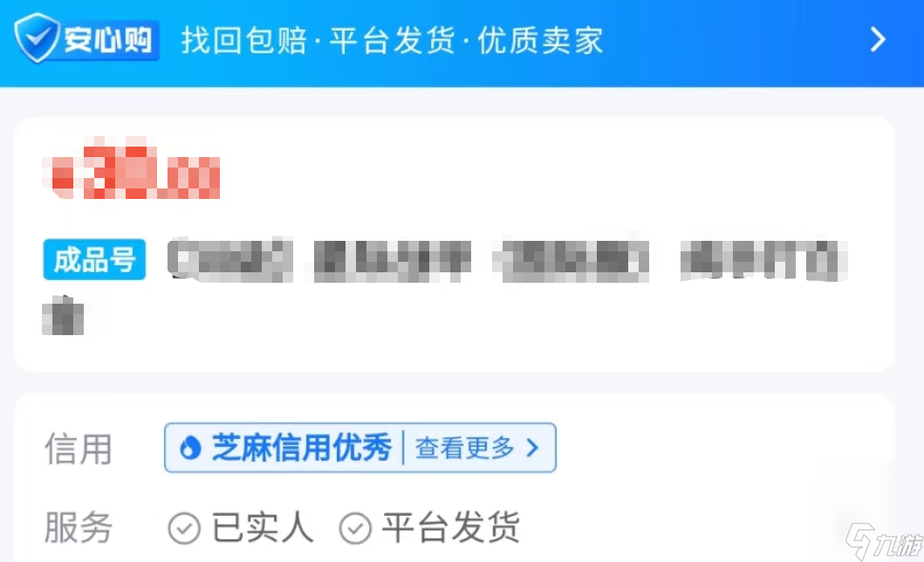
Task: Expand credit details via 查看更多 chevron
Action: tap(532, 448)
